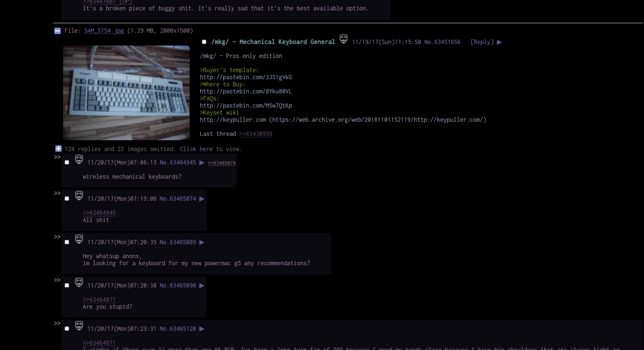Click the keyboard photo thumbnail
Image resolution: width=644 pixels, height=350 pixels.
126,92
